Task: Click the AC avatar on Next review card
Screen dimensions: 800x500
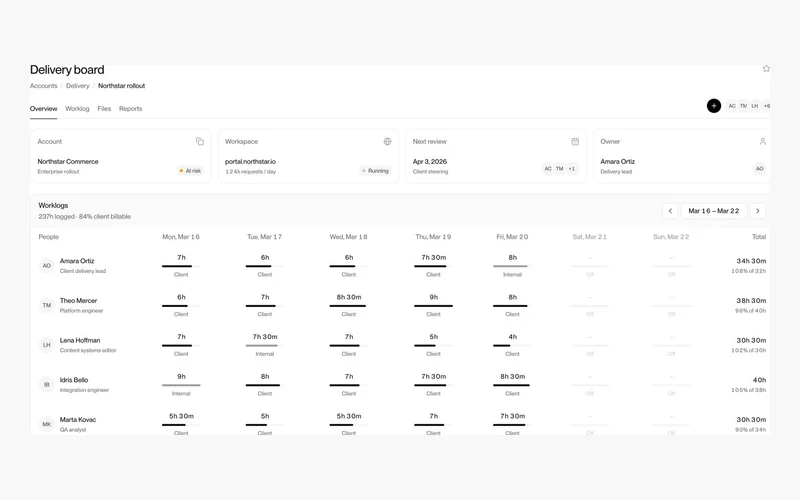Action: [x=547, y=169]
